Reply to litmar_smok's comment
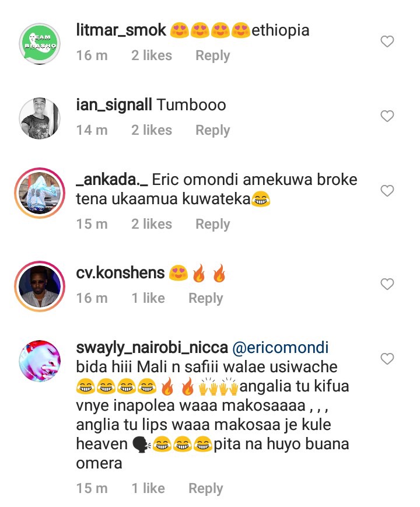This screenshot has width=420, height=507. point(213,55)
